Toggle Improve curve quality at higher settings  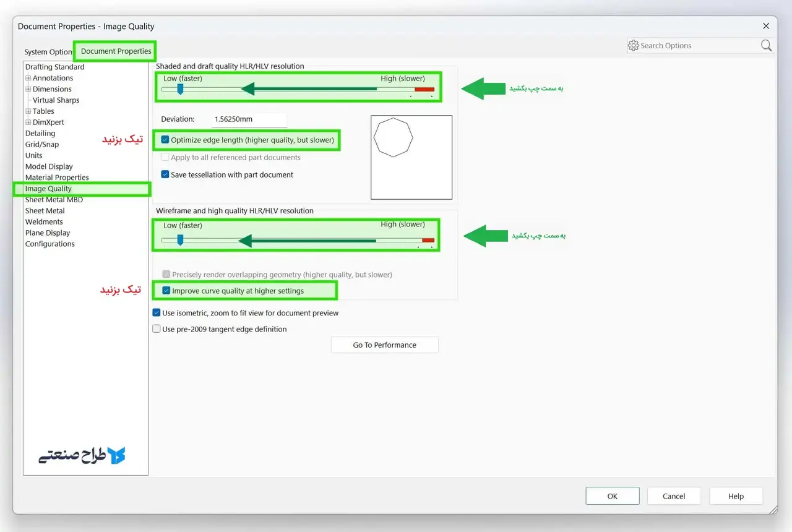point(166,291)
